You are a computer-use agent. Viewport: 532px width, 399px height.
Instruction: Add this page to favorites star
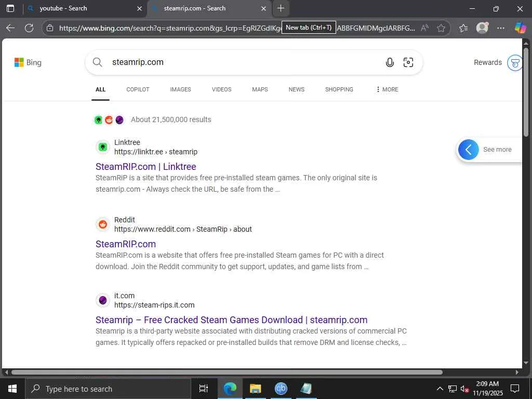coord(441,28)
